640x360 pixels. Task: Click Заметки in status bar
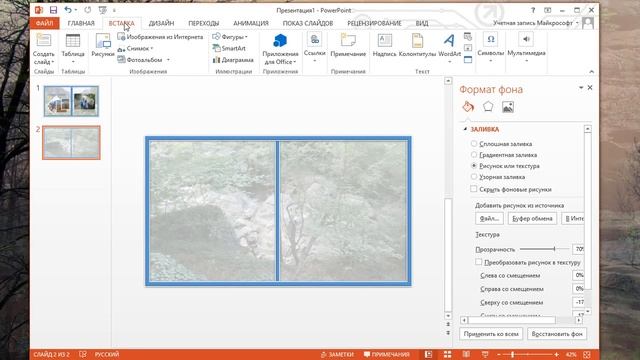(337, 354)
